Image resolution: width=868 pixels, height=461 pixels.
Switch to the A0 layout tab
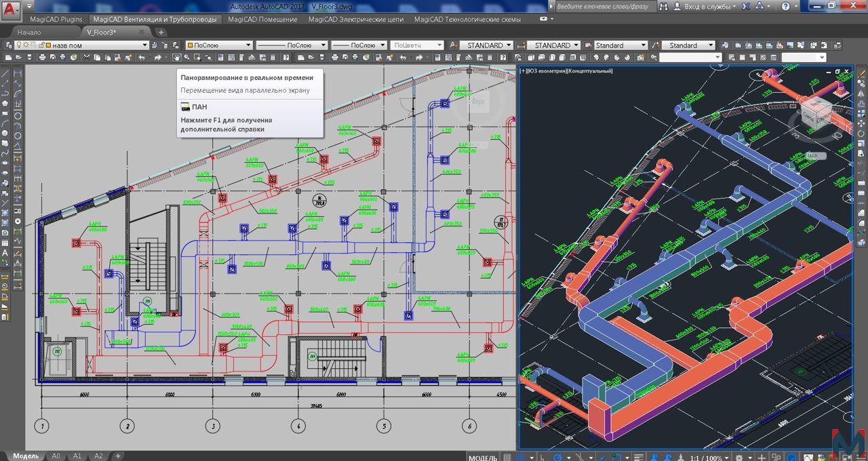(x=56, y=456)
